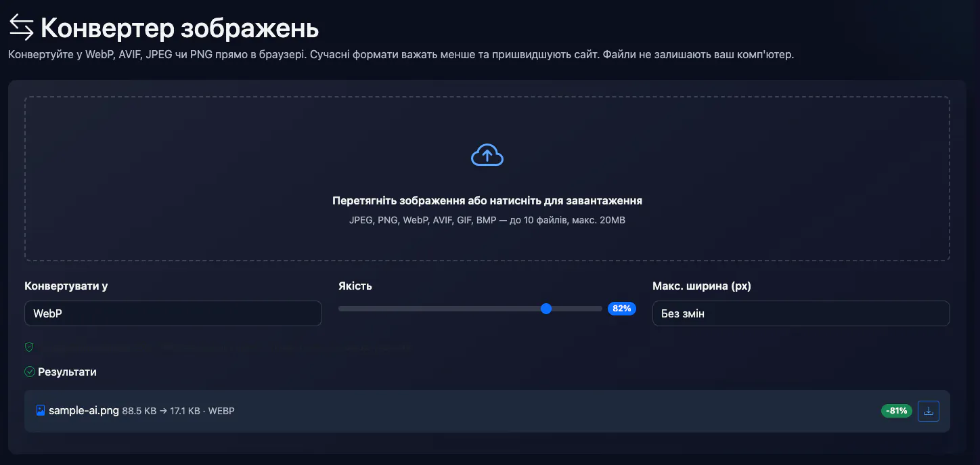
Task: Click the description text under the title
Action: coord(401,54)
